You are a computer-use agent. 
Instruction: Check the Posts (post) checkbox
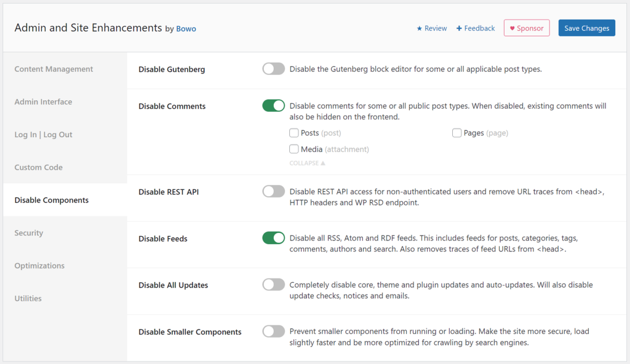click(x=293, y=133)
